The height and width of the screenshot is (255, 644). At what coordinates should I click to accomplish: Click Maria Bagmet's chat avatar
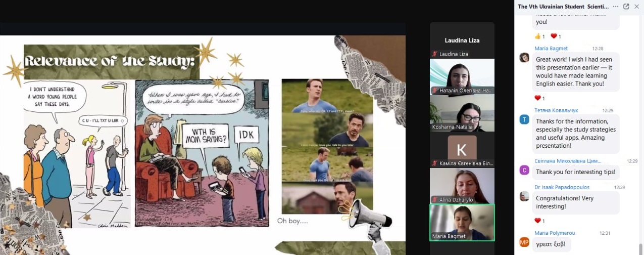tap(524, 58)
